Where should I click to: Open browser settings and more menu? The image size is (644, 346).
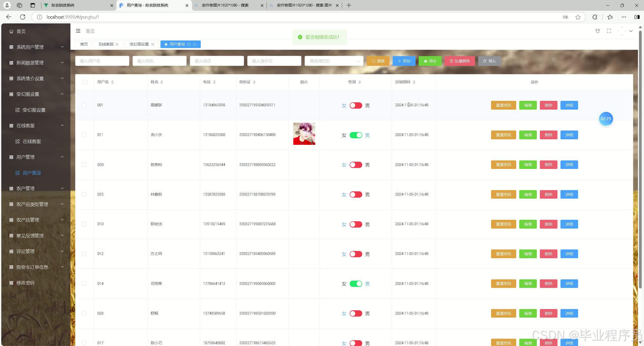[x=624, y=17]
